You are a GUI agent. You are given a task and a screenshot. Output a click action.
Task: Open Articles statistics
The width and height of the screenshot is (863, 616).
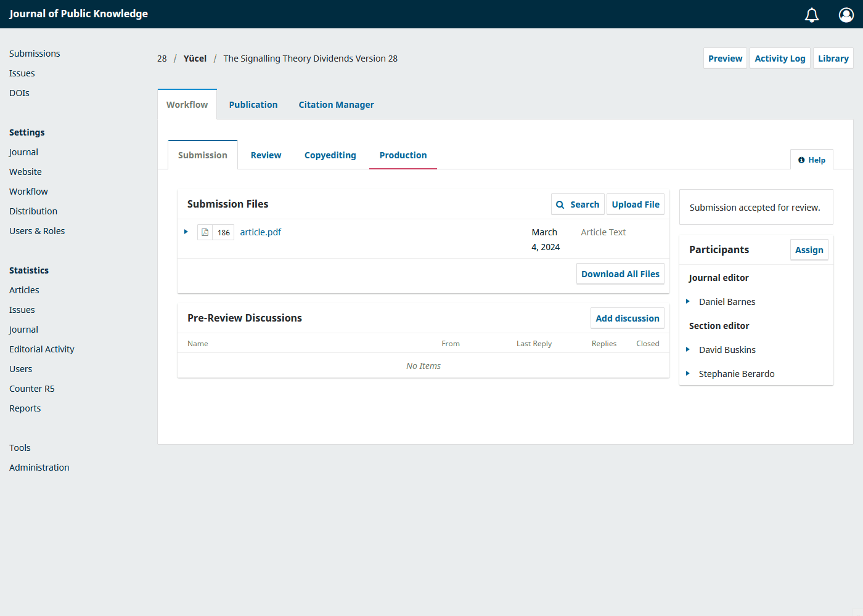24,290
